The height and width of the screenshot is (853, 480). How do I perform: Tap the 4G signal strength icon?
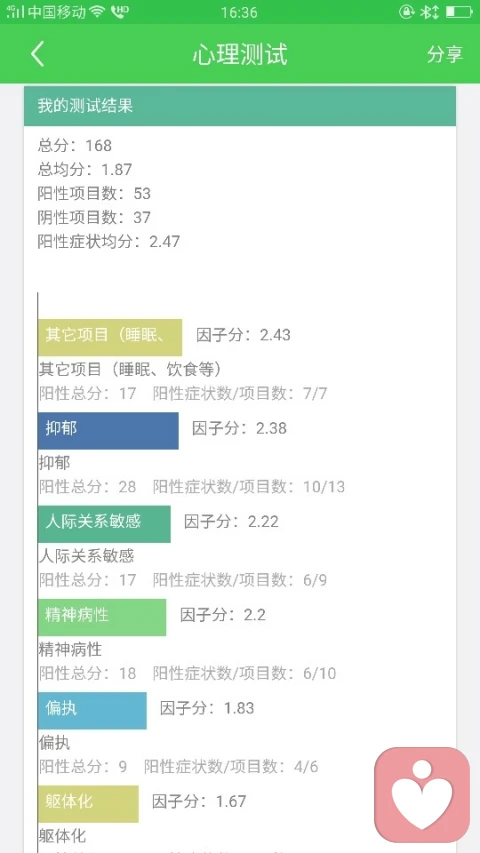pos(15,12)
